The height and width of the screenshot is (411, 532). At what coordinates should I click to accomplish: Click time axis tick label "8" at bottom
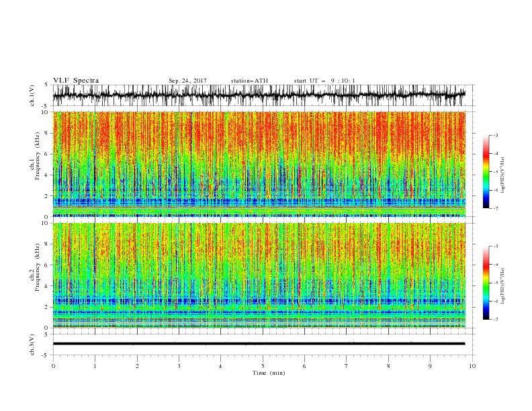388,366
